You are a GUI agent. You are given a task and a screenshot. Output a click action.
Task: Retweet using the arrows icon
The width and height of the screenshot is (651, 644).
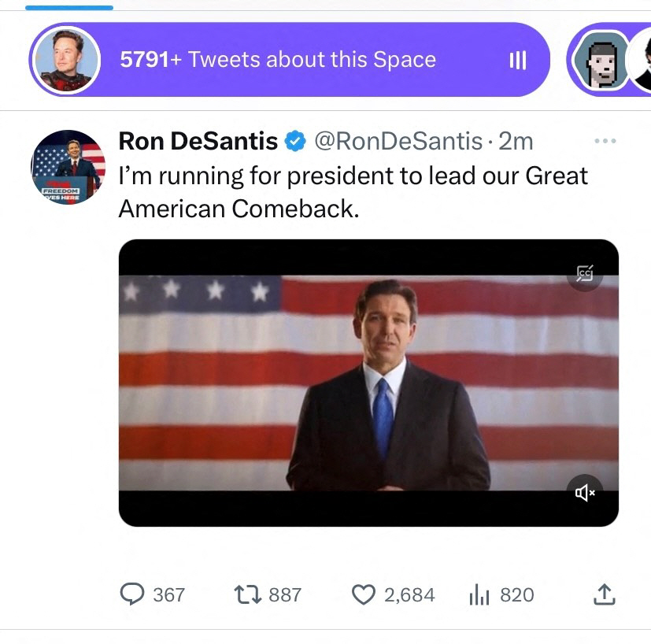click(x=249, y=594)
